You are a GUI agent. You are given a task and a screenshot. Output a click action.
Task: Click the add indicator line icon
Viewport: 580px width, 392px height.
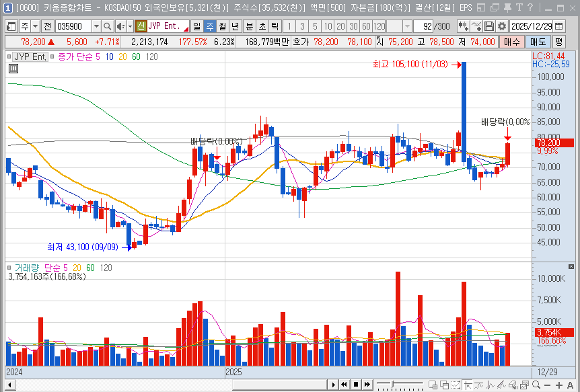click(x=476, y=26)
